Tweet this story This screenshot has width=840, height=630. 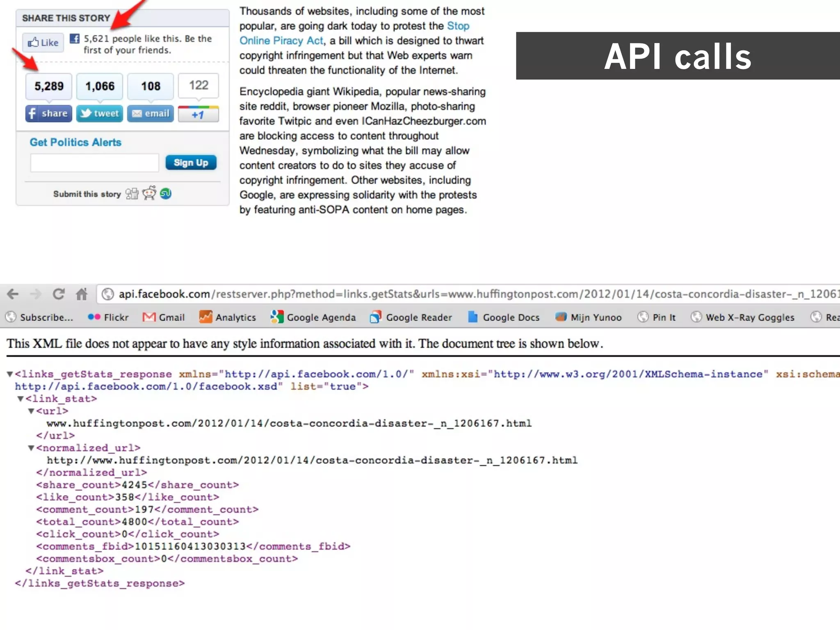pos(100,114)
